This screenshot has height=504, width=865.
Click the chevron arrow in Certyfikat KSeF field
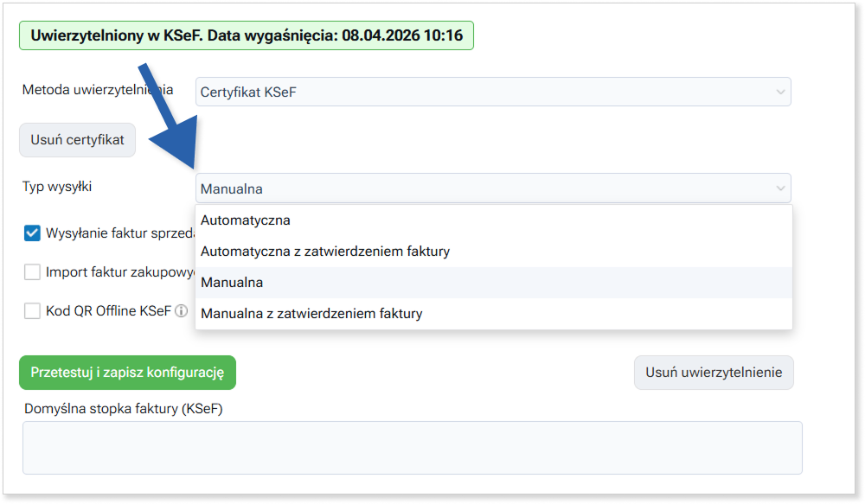coord(780,92)
